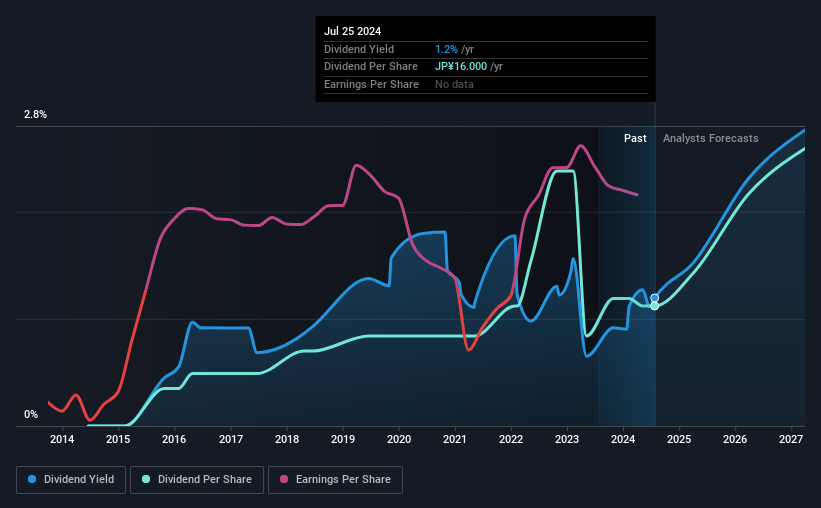Click the 0% y-axis label

[x=31, y=414]
